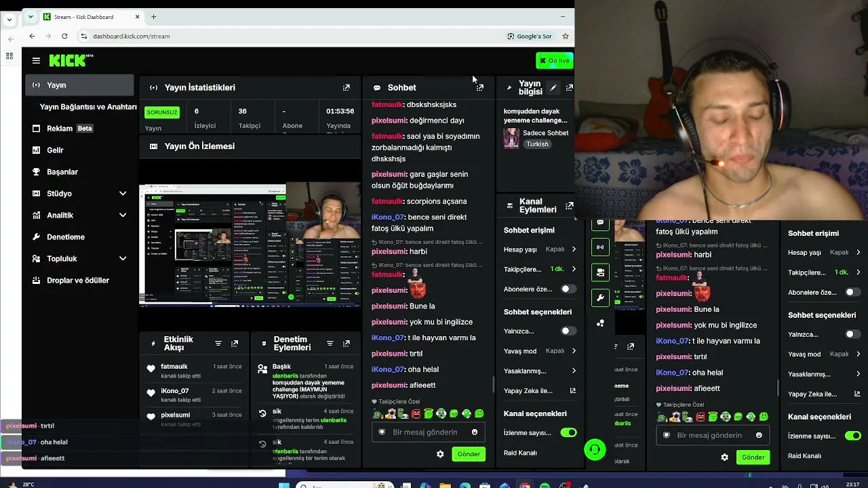The width and height of the screenshot is (868, 488).
Task: Toggle Yalnızca... switch in the enlarged overlay
Action: (852, 334)
